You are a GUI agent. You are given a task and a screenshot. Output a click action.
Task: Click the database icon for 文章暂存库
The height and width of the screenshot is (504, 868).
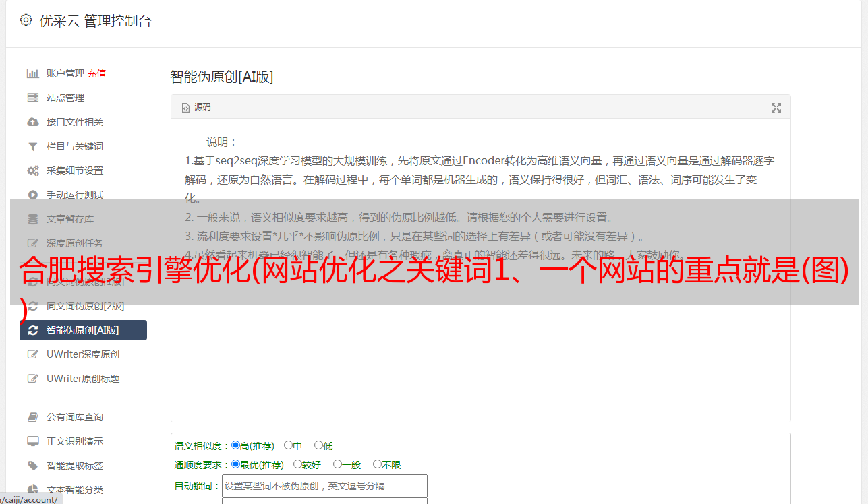point(32,219)
